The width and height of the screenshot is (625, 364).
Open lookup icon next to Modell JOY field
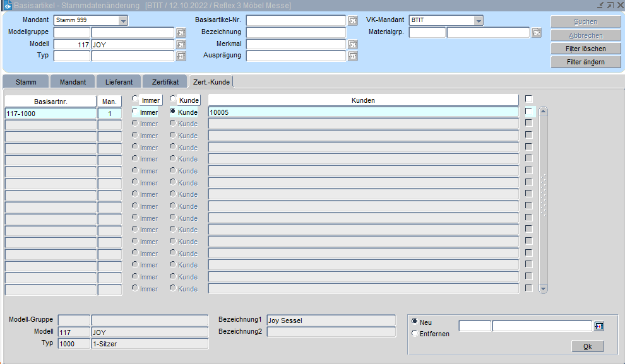pyautogui.click(x=181, y=45)
